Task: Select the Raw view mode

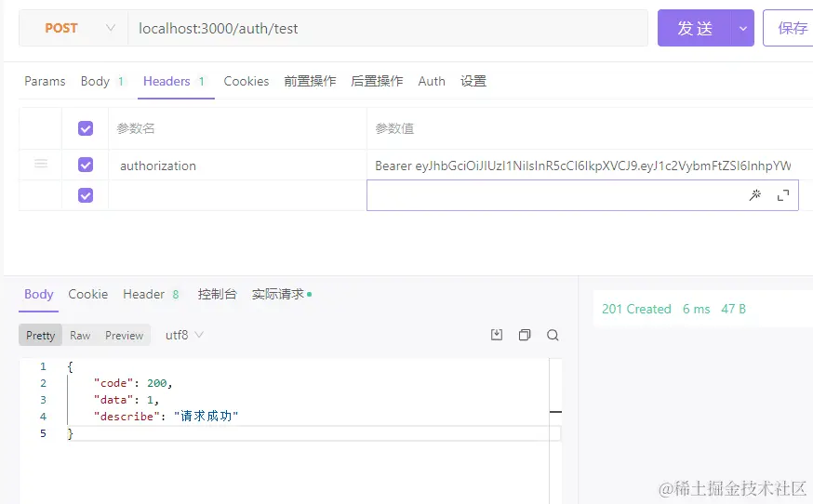Action: pyautogui.click(x=80, y=335)
